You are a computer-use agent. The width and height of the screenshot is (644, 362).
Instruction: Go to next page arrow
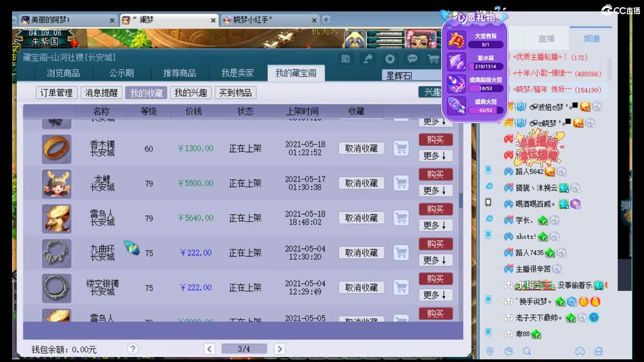point(280,349)
